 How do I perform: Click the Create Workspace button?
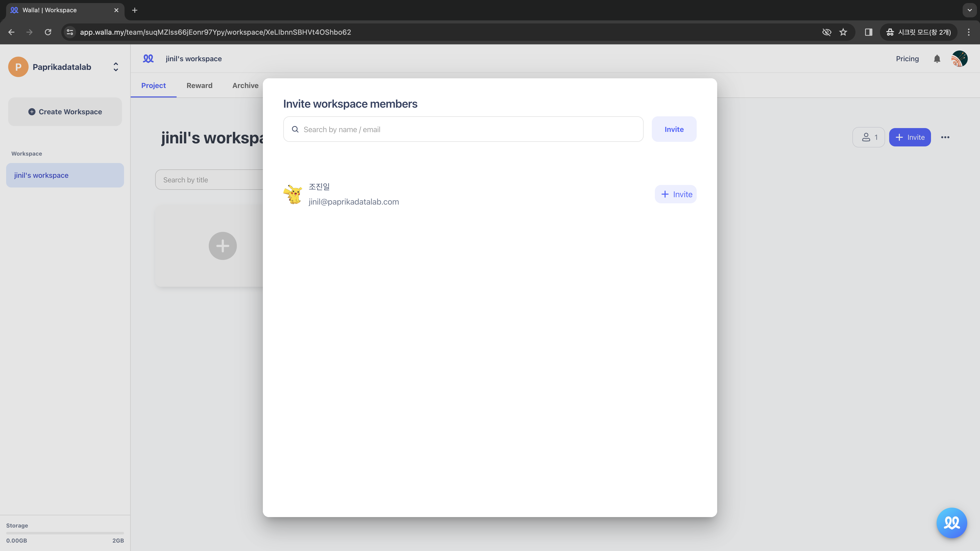pyautogui.click(x=65, y=111)
